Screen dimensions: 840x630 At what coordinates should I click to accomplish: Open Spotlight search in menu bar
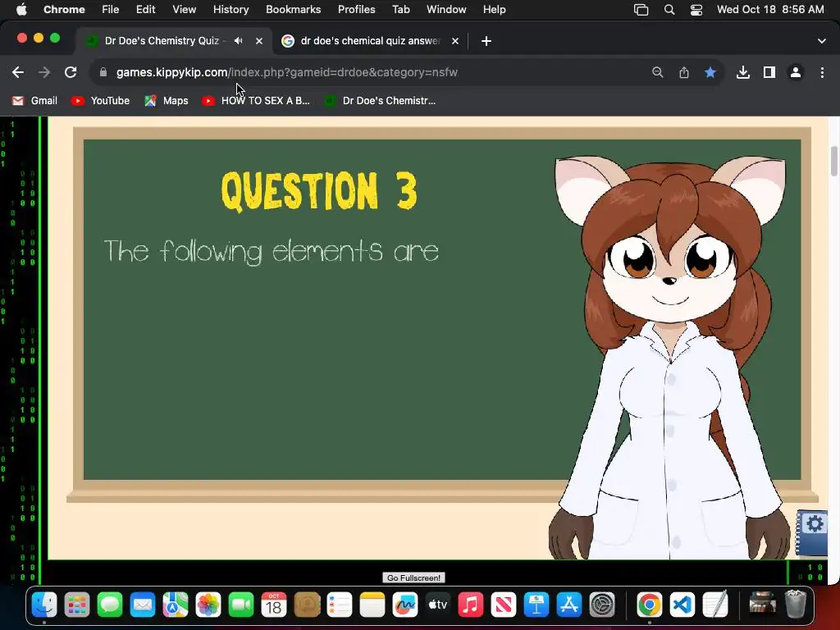(x=669, y=10)
